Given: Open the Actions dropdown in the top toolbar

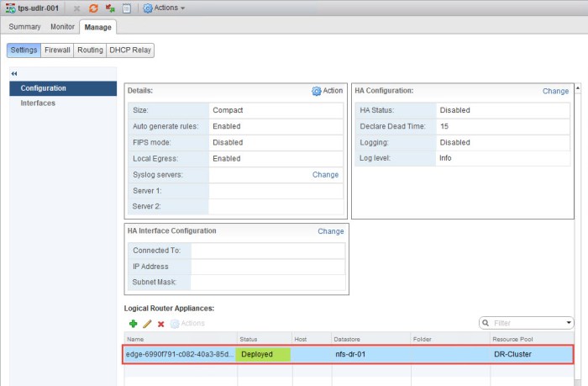Looking at the screenshot, I should [164, 8].
